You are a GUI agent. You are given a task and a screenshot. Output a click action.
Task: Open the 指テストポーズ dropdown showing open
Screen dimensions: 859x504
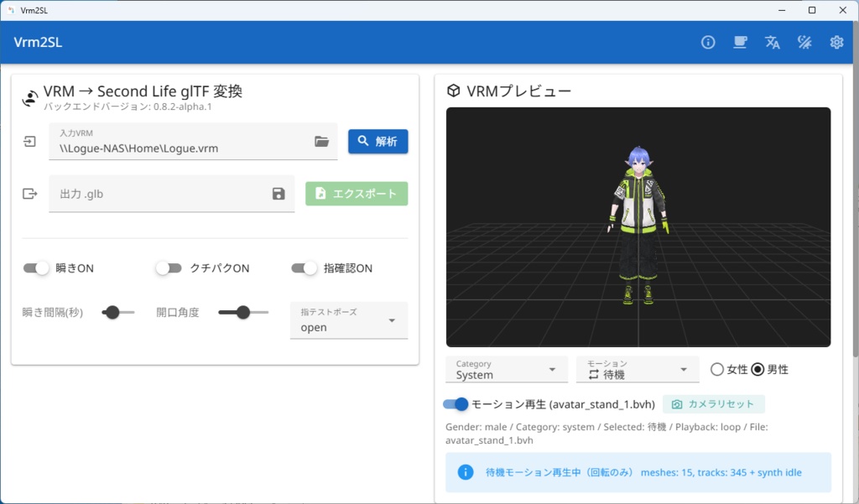pyautogui.click(x=348, y=320)
